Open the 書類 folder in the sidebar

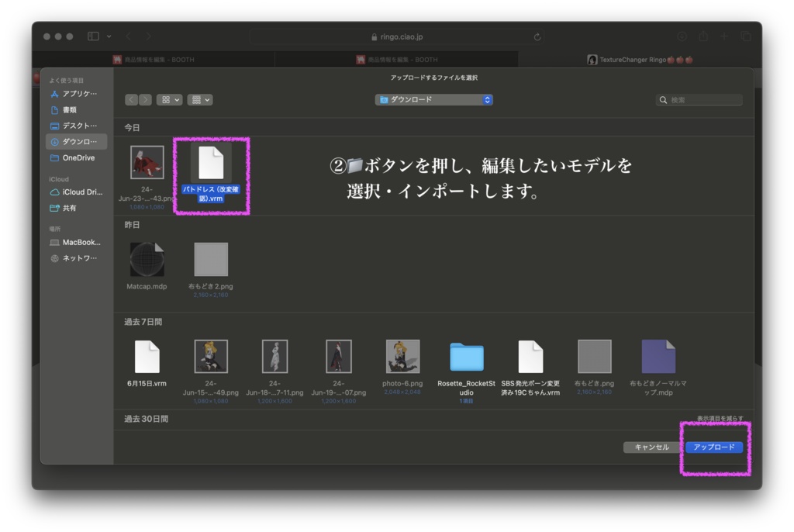pyautogui.click(x=70, y=110)
